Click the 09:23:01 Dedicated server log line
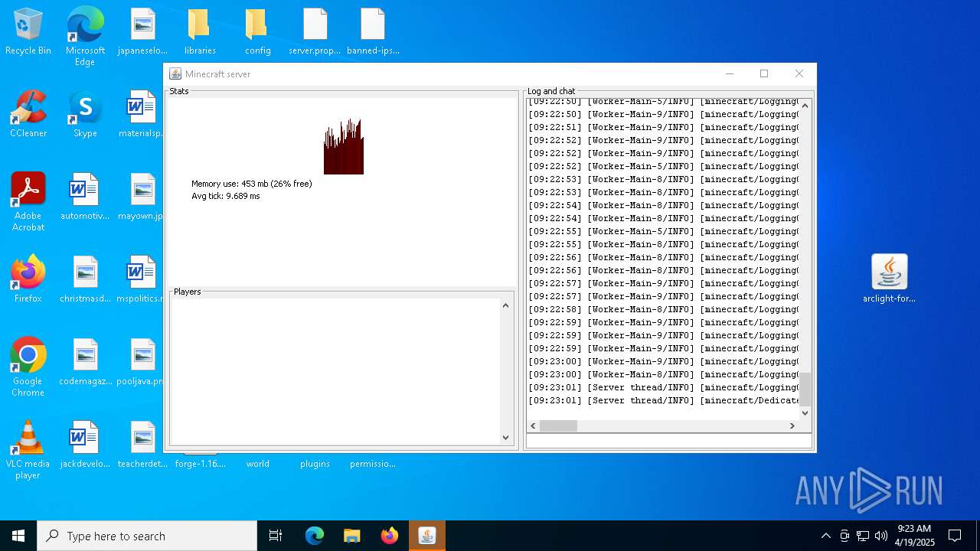 point(663,400)
